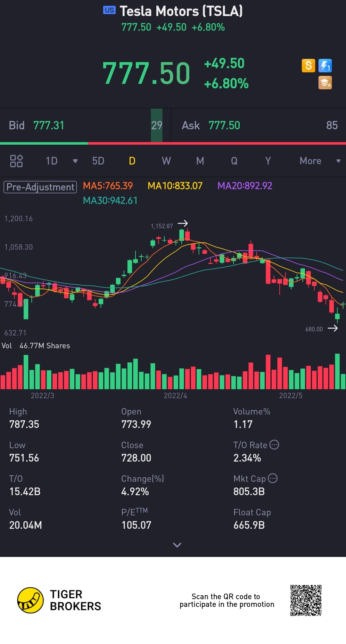Tap the MA5:765.39 indicator label
This screenshot has height=644, width=346.
point(108,186)
